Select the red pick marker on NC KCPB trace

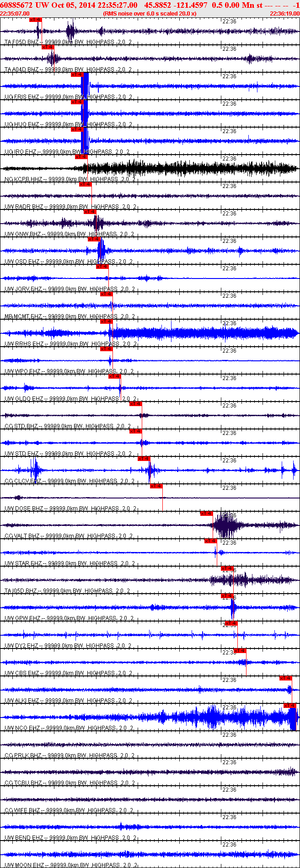(x=81, y=157)
